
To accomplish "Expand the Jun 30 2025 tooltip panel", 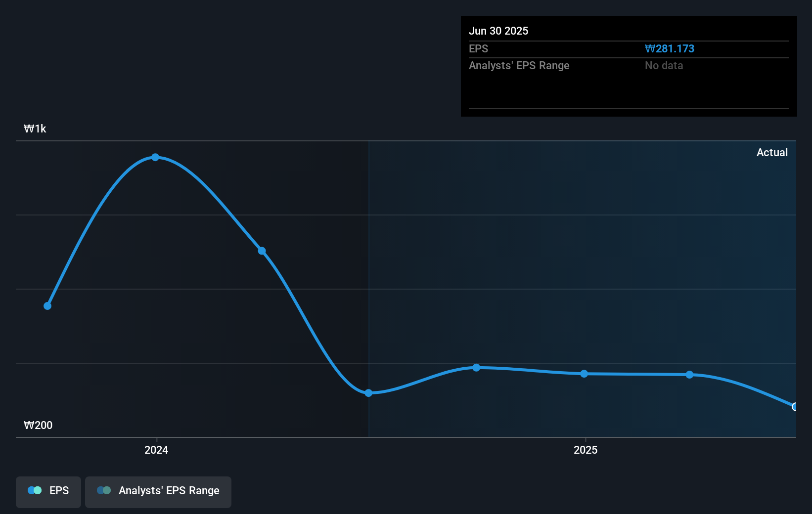I will pyautogui.click(x=628, y=66).
